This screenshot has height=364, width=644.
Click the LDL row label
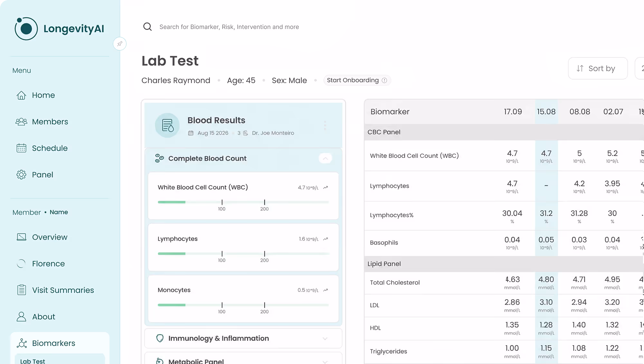click(x=374, y=305)
